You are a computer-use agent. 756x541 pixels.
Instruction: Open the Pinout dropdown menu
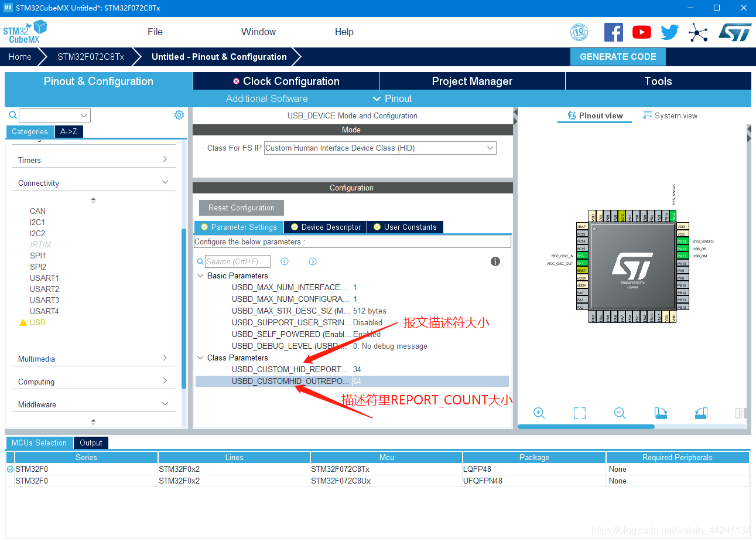392,98
